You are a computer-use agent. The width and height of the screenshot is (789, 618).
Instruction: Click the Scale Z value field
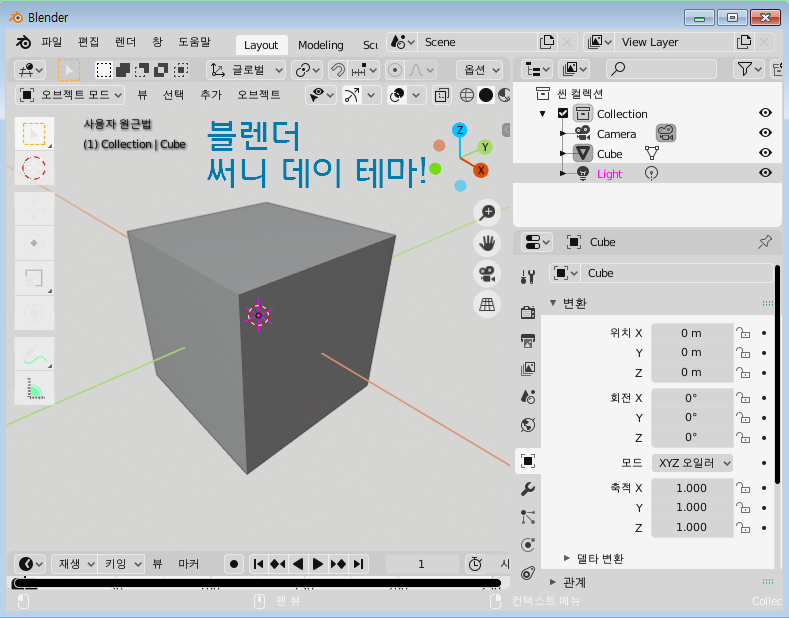coord(692,527)
